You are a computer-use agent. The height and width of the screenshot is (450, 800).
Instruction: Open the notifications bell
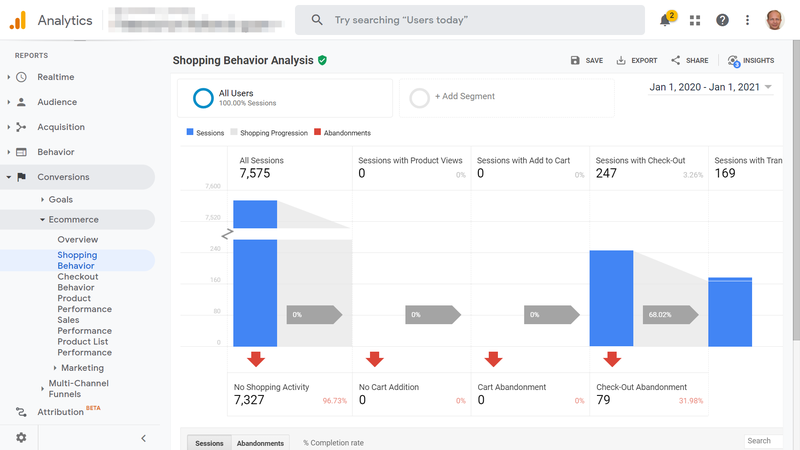[665, 20]
